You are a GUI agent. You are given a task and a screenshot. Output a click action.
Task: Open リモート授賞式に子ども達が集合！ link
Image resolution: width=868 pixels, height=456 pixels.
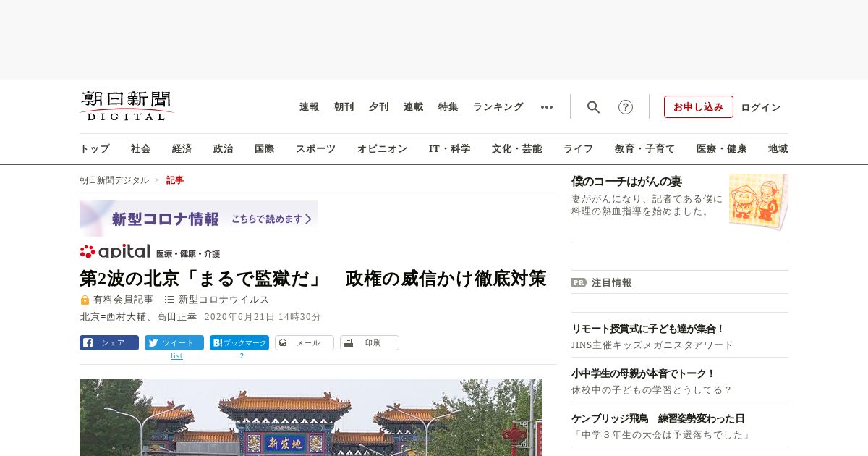pos(648,329)
